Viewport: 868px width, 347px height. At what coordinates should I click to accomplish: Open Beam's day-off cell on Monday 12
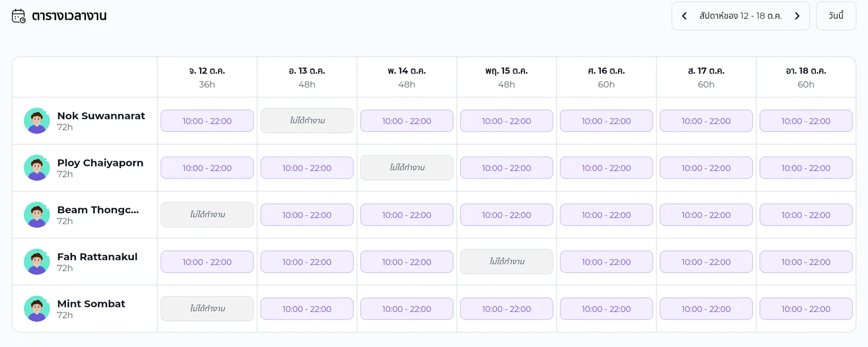point(207,215)
